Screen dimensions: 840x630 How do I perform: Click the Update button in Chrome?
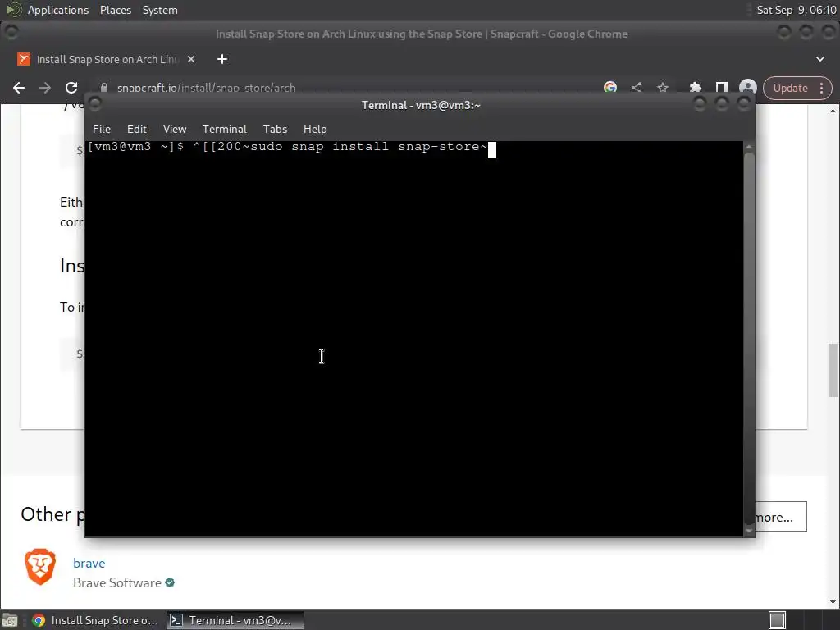(x=790, y=89)
